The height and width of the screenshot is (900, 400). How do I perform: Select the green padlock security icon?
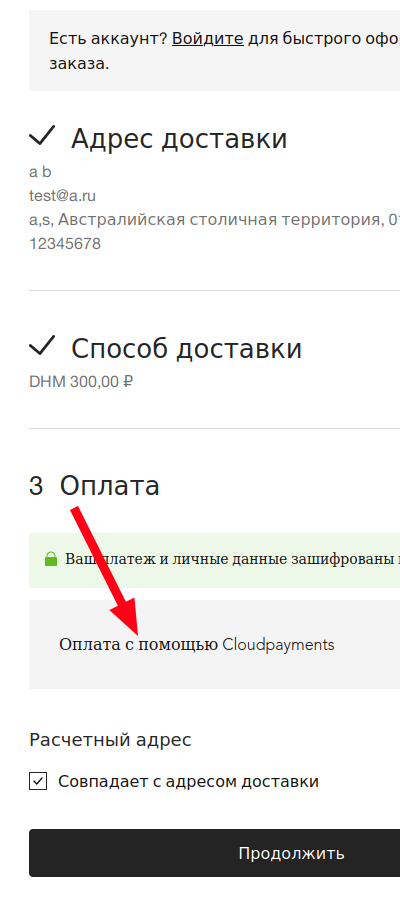[51, 558]
